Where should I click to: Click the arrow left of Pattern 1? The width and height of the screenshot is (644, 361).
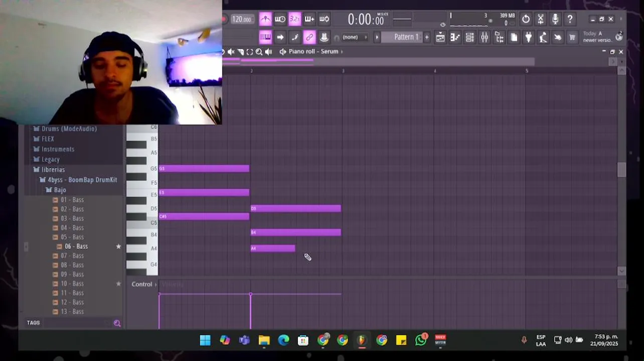point(377,37)
